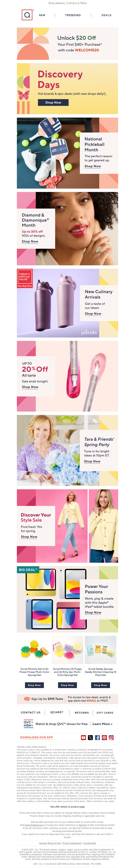The image size is (135, 868).
Task: Click the Learn More link
Action: coord(102,724)
